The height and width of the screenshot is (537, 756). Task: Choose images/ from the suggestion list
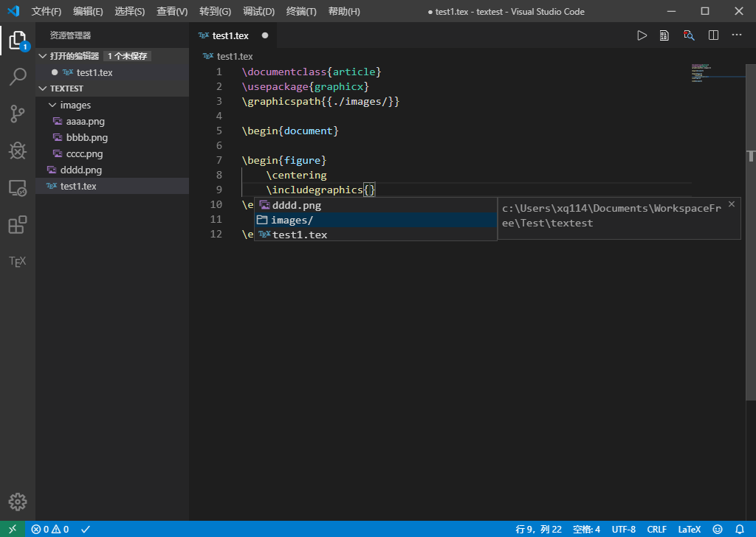click(x=376, y=220)
